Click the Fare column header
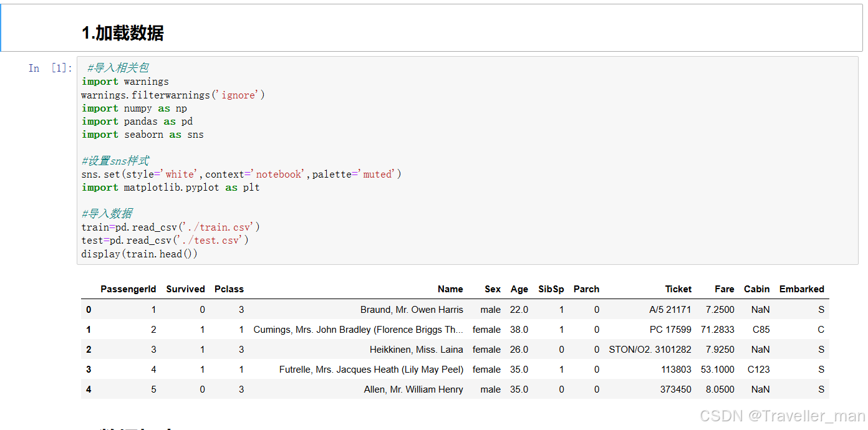 point(725,289)
